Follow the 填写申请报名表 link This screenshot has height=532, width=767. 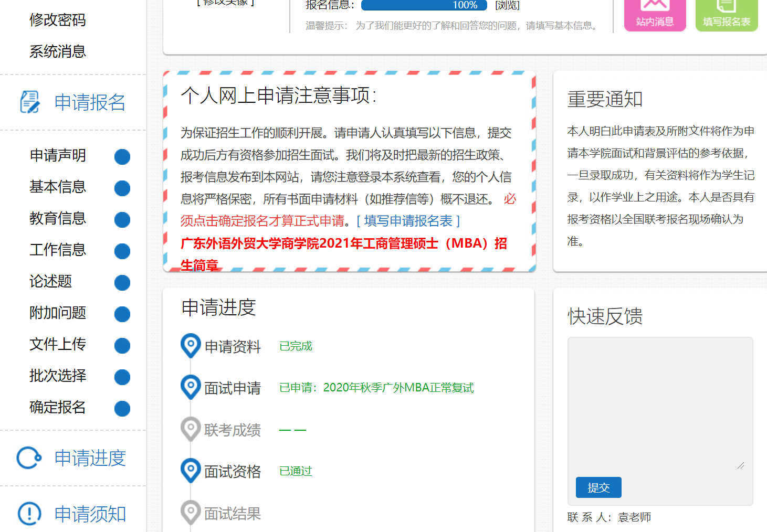click(x=408, y=221)
